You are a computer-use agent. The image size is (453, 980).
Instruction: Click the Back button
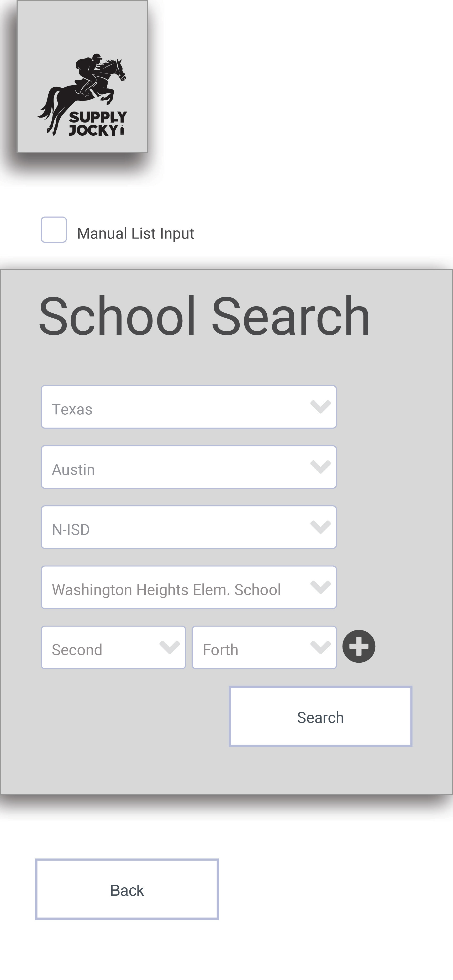coord(127,889)
